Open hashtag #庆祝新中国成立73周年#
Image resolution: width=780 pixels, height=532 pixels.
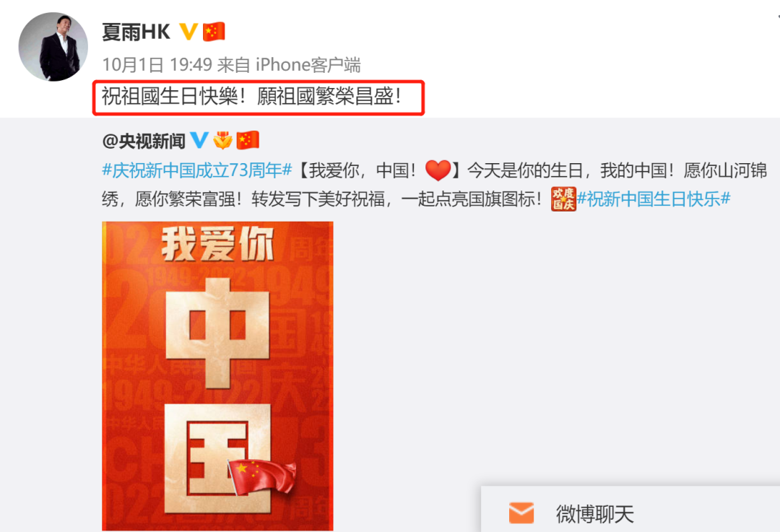(x=197, y=170)
